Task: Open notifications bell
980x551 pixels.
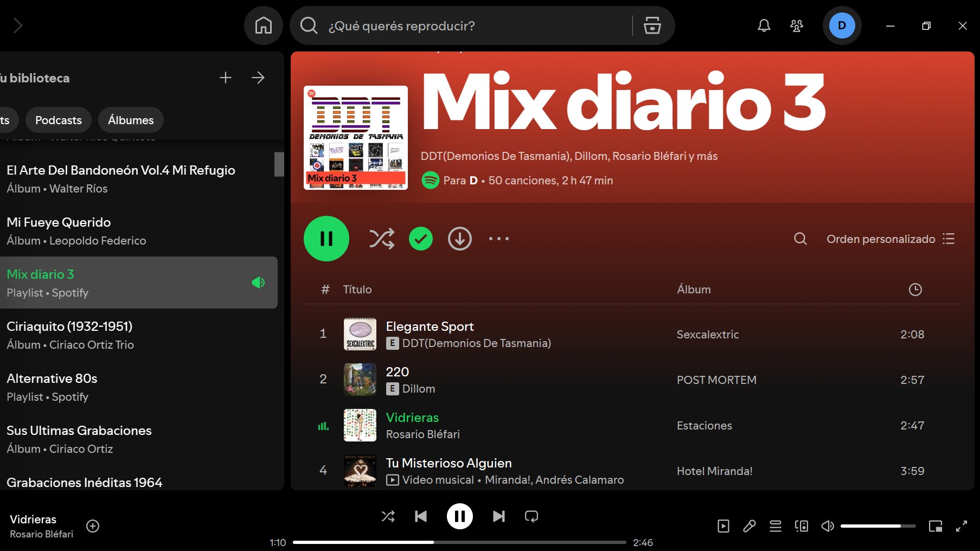Action: tap(764, 25)
